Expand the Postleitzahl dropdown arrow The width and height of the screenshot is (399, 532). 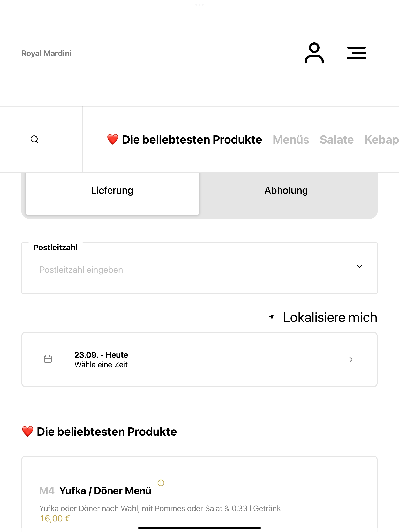coord(359,266)
